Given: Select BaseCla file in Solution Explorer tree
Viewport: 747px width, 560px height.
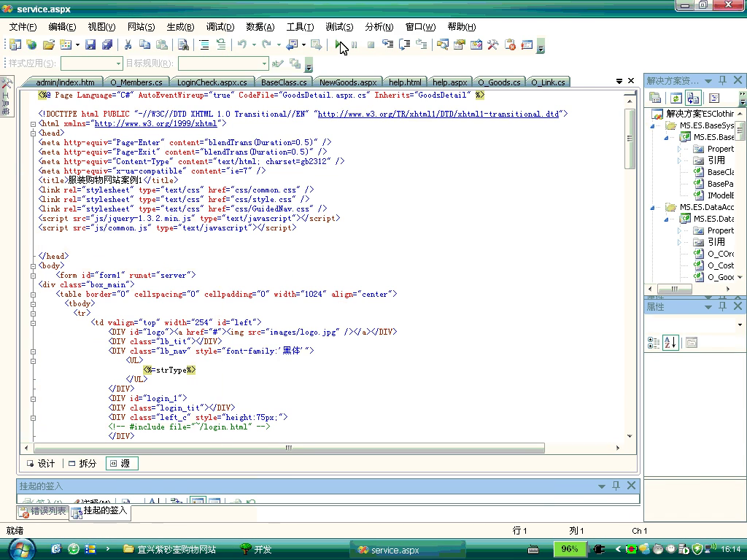Looking at the screenshot, I should click(713, 172).
